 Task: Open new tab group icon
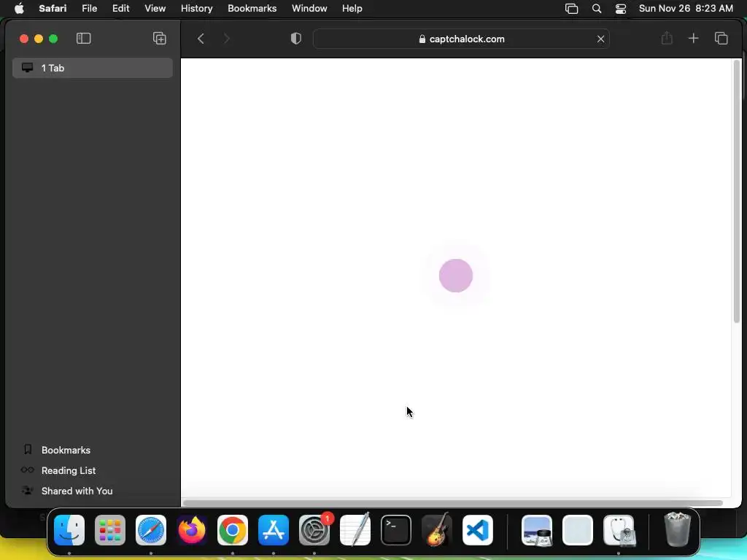[160, 39]
